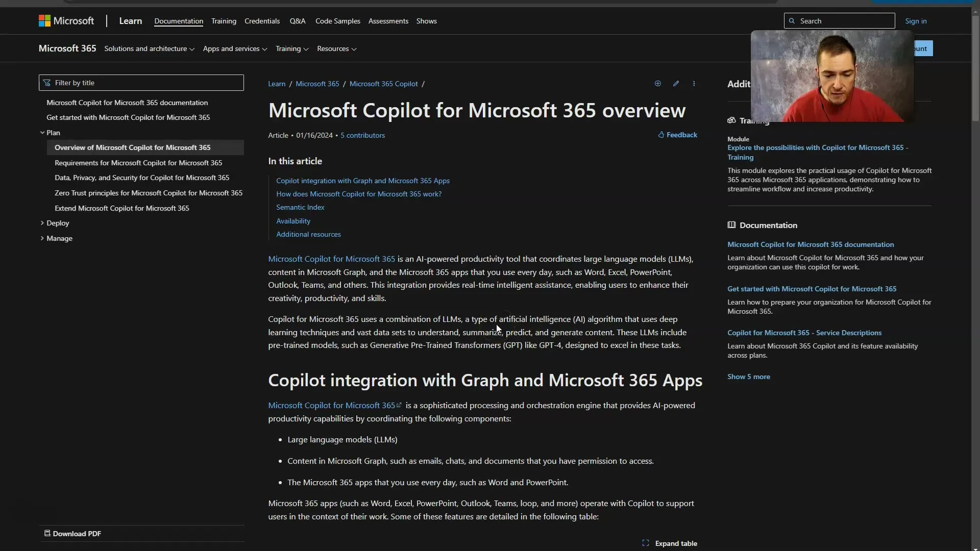Click Show 5 more documentation links
This screenshot has height=551, width=980.
(748, 375)
